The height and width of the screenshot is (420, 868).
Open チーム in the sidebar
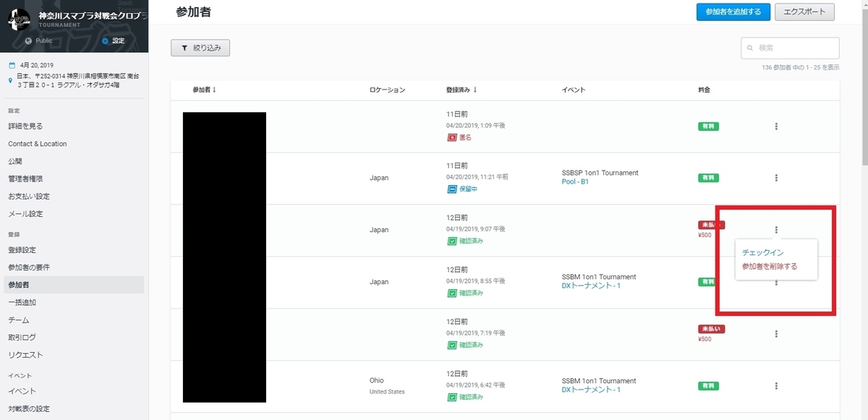19,320
